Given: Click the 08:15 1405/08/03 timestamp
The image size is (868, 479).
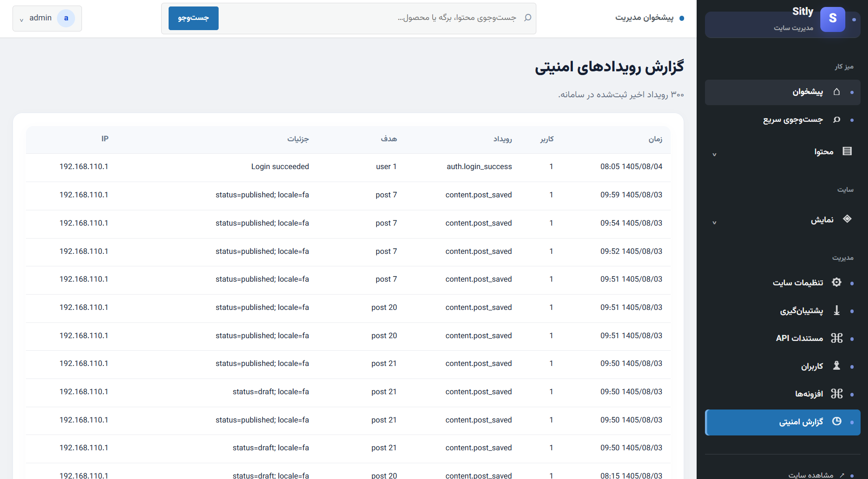Looking at the screenshot, I should [x=631, y=475].
